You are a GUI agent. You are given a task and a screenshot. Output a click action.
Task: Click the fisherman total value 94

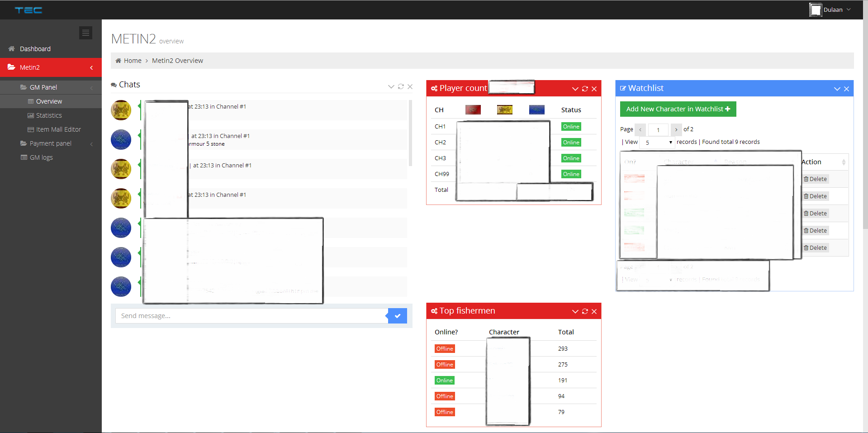561,396
